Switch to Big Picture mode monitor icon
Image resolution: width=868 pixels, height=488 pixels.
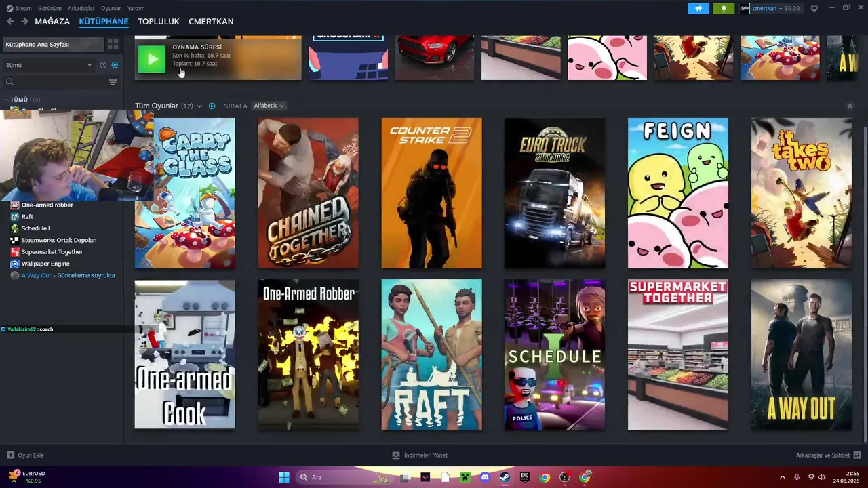tap(814, 8)
